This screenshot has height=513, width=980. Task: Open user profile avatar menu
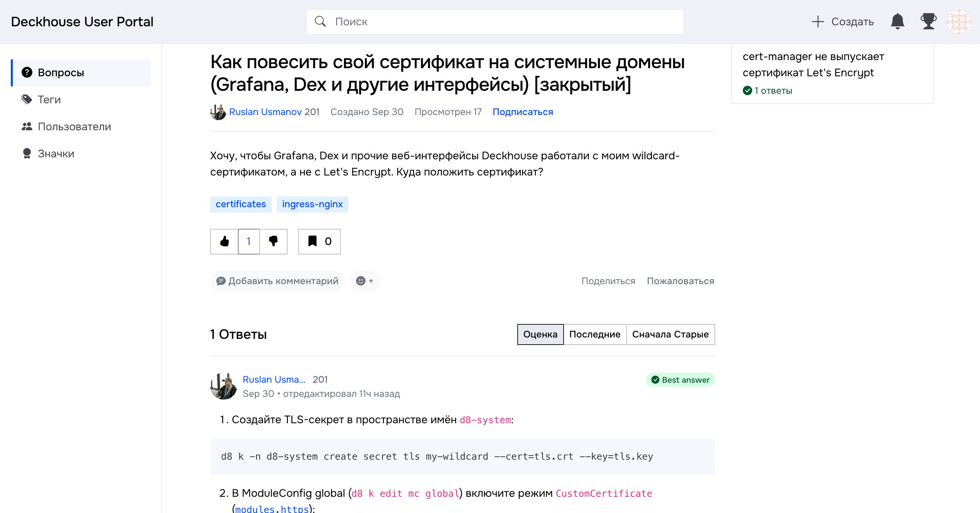(959, 22)
